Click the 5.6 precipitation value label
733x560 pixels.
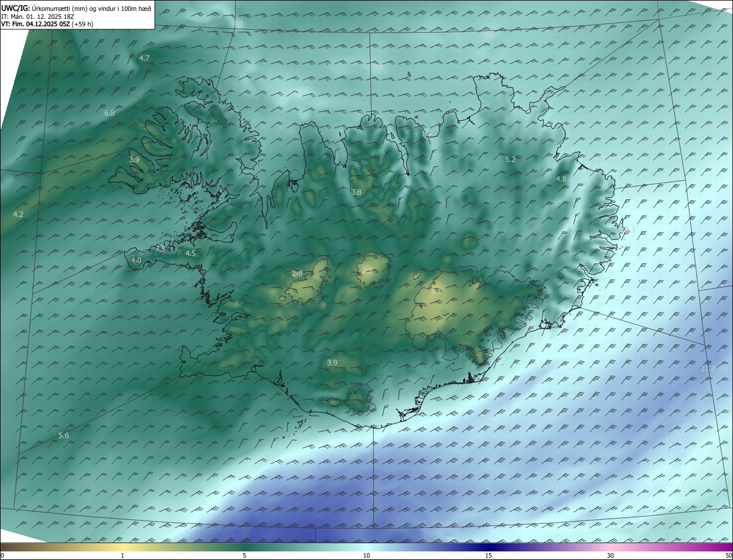coord(64,436)
